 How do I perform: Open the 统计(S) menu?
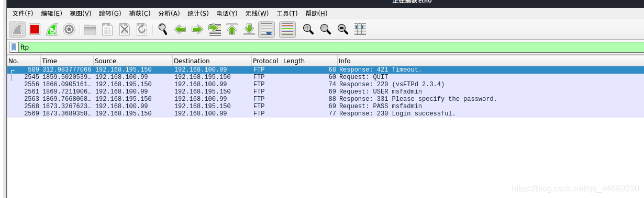[197, 13]
